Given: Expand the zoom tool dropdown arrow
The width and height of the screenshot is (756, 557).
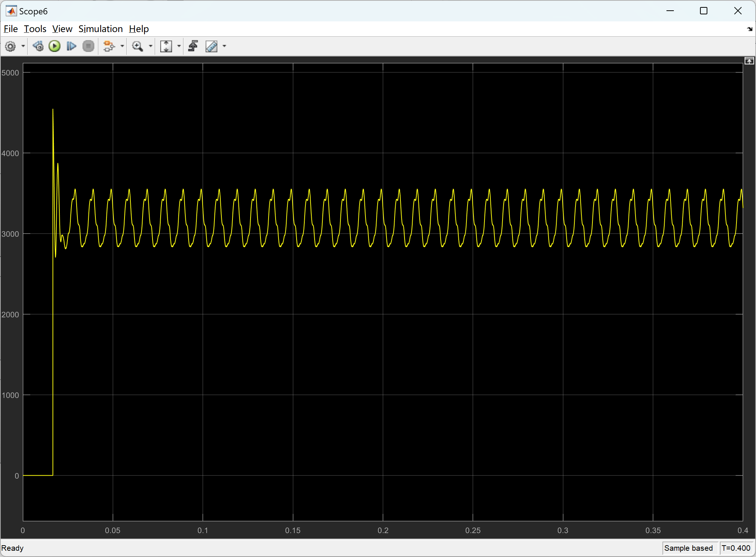Looking at the screenshot, I should tap(150, 46).
